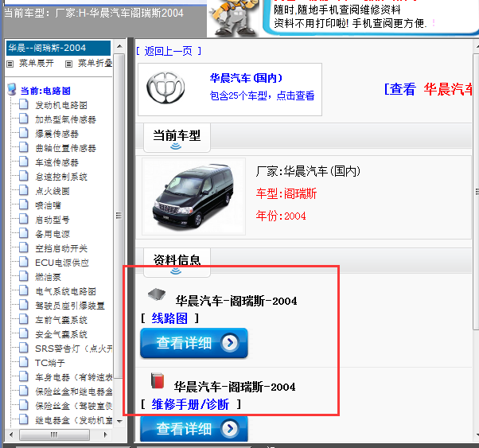Open tree item 继电器盒（发动机室

click(74, 420)
